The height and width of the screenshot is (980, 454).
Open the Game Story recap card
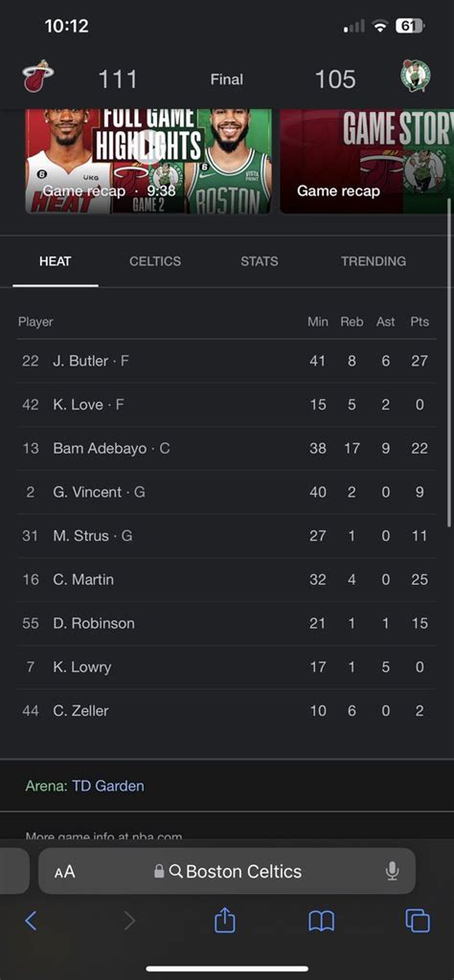pyautogui.click(x=367, y=161)
